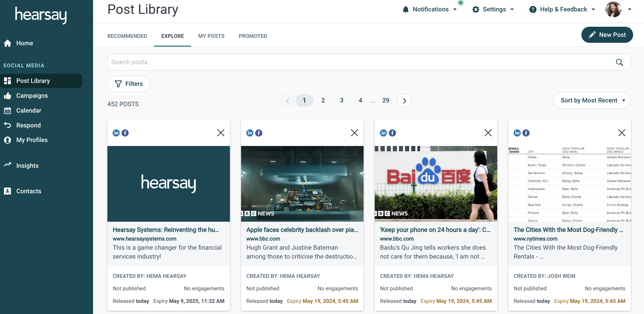Viewport: 644px width, 314px height.
Task: Open Respond reply-arrow icon
Action: click(x=7, y=125)
